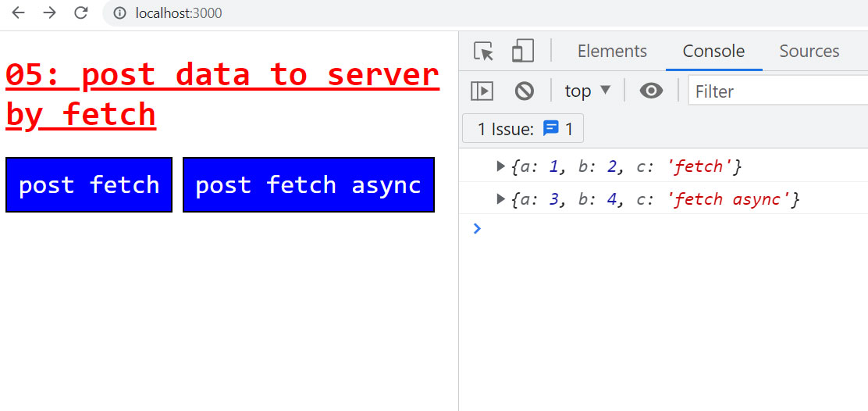Show the console sidebar panel
The height and width of the screenshot is (411, 868).
pyautogui.click(x=482, y=91)
